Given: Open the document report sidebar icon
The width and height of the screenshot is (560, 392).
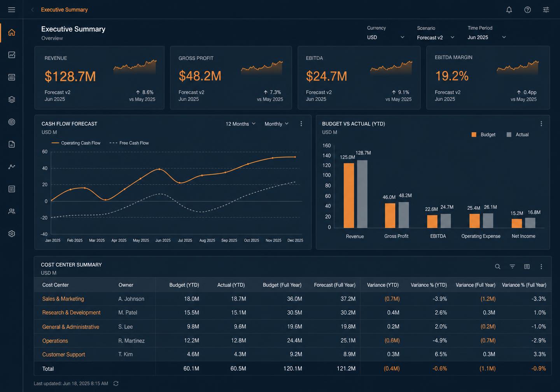Looking at the screenshot, I should (x=12, y=144).
